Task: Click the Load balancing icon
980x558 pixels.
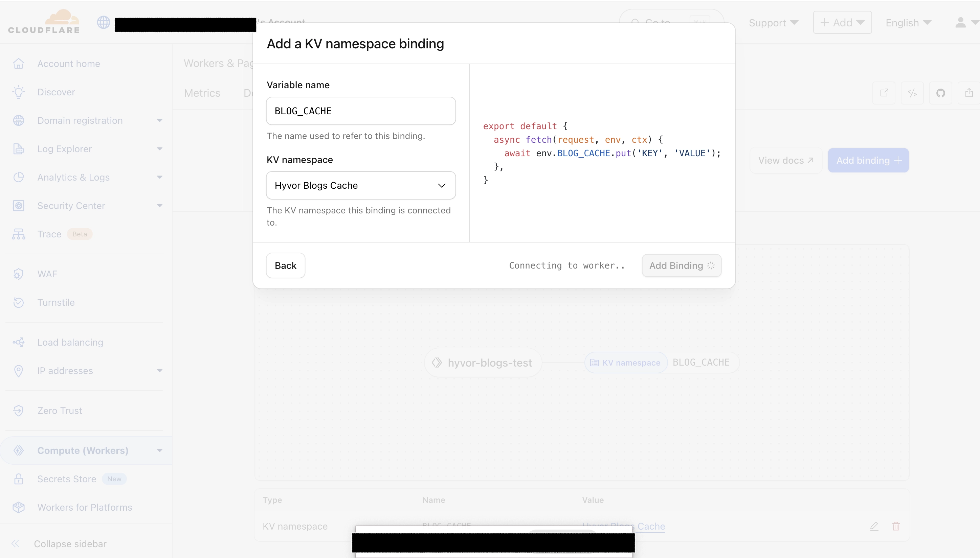Action: (x=18, y=342)
